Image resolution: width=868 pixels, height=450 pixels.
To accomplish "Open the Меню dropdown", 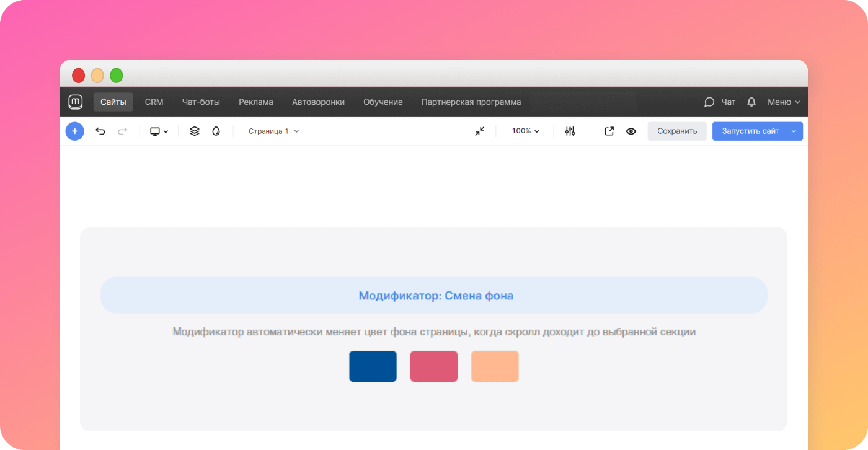I will pyautogui.click(x=784, y=102).
